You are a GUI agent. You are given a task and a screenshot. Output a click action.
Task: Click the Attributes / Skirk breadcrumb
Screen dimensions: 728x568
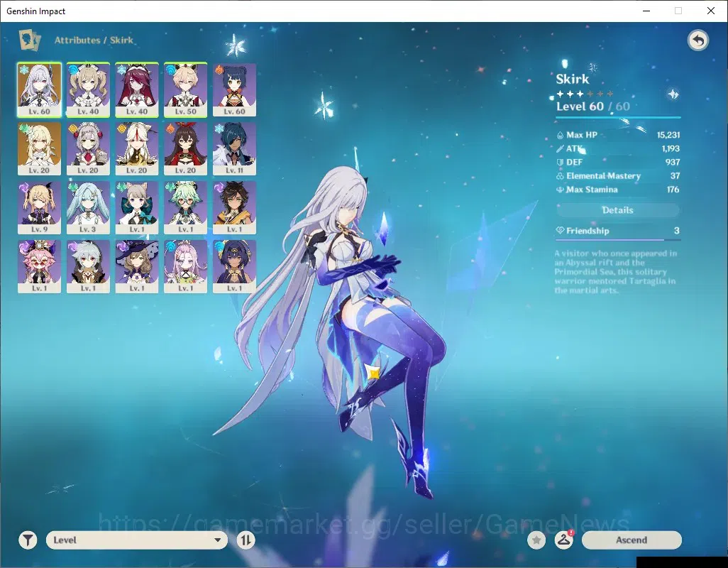[x=94, y=40]
